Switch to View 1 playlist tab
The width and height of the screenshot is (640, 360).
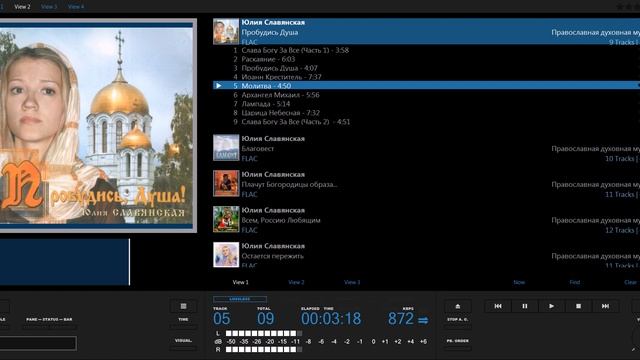tap(240, 282)
